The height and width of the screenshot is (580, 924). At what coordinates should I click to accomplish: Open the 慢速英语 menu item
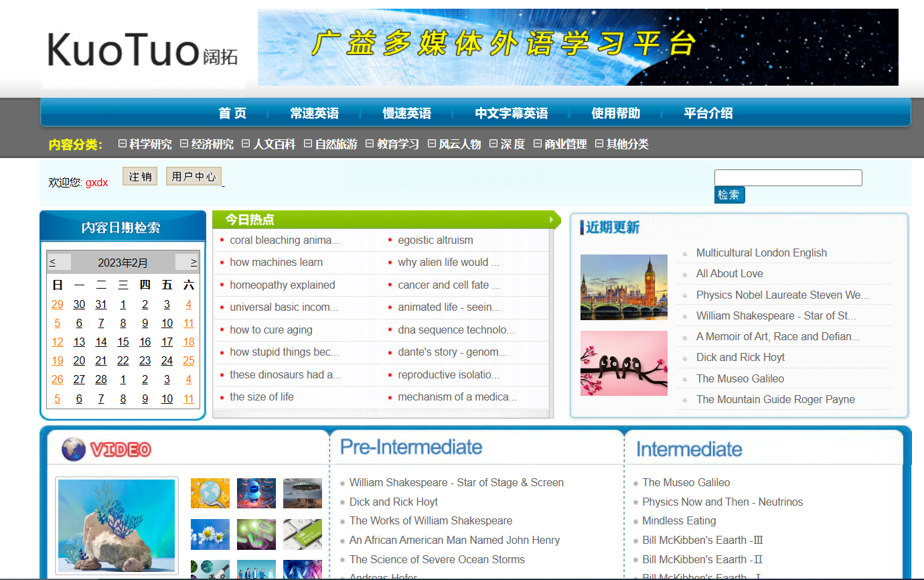[406, 113]
